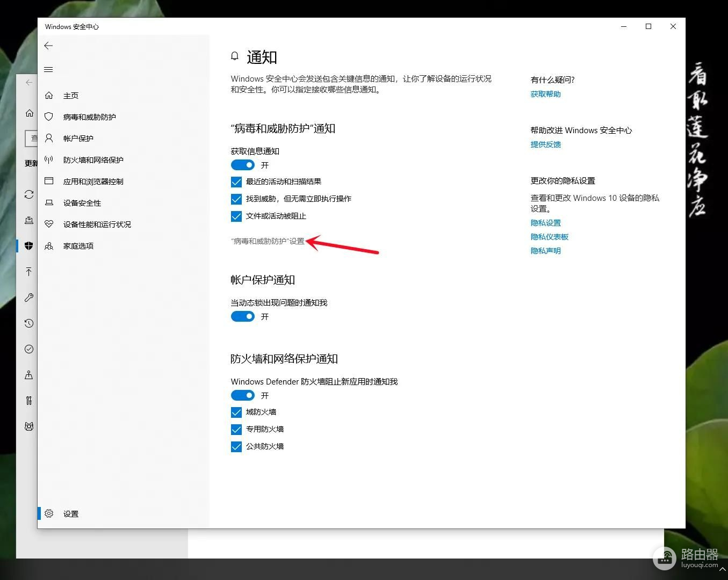Select 设备性能和运行状况 in the navigation pane
728x580 pixels.
pos(97,224)
